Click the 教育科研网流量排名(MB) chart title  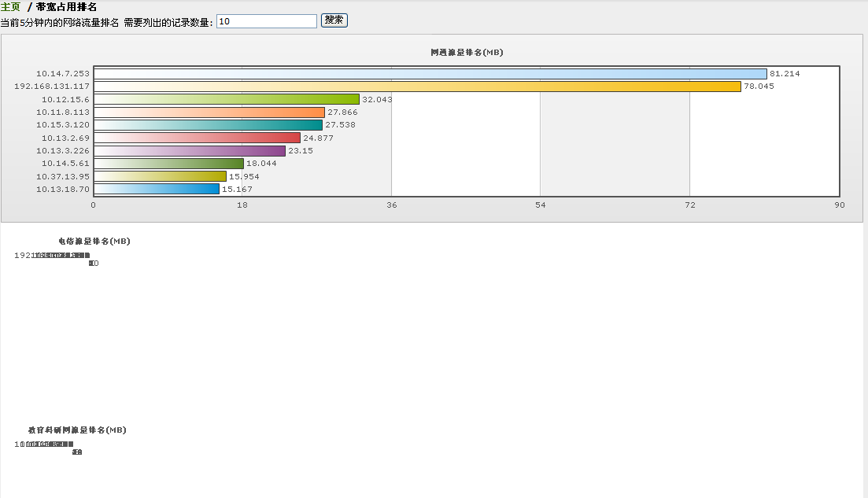[x=77, y=430]
